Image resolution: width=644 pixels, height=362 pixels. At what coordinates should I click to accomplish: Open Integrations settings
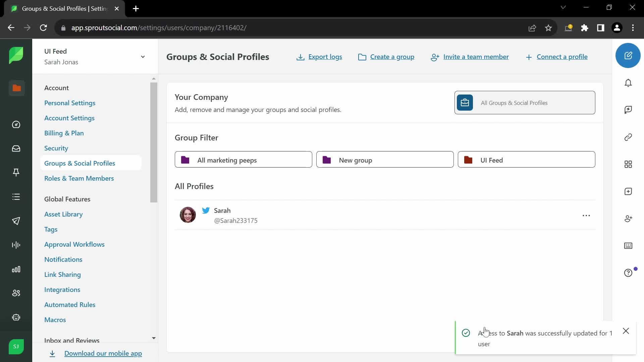point(62,290)
